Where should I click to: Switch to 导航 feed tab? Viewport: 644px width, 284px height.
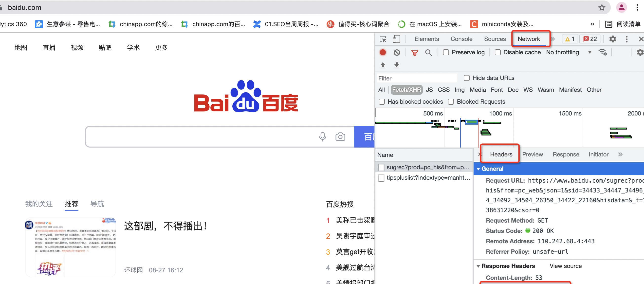[97, 204]
